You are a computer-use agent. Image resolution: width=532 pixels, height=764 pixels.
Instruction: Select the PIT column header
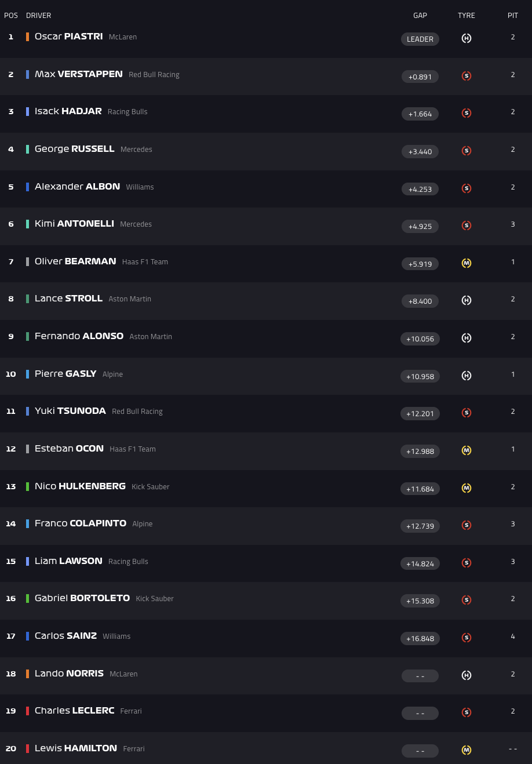(513, 16)
